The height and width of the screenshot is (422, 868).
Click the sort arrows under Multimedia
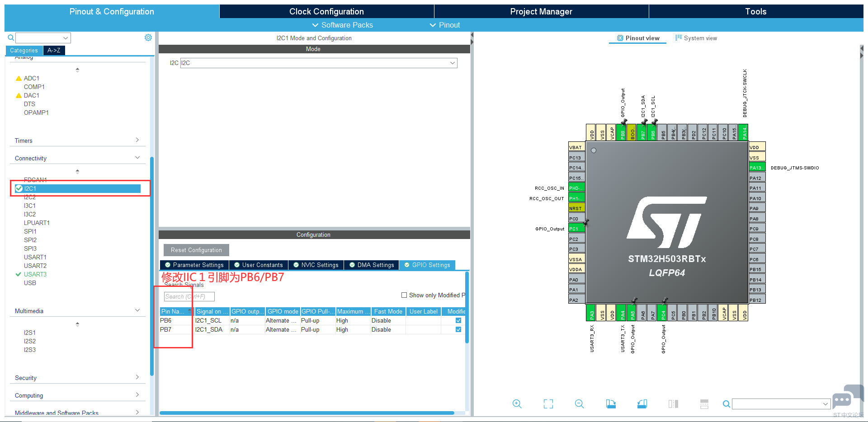(x=77, y=324)
